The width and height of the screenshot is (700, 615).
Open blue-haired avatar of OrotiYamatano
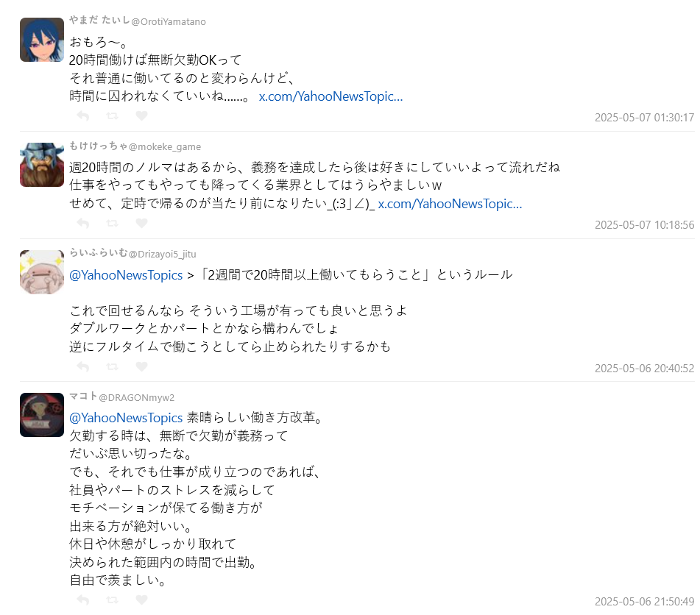42,40
